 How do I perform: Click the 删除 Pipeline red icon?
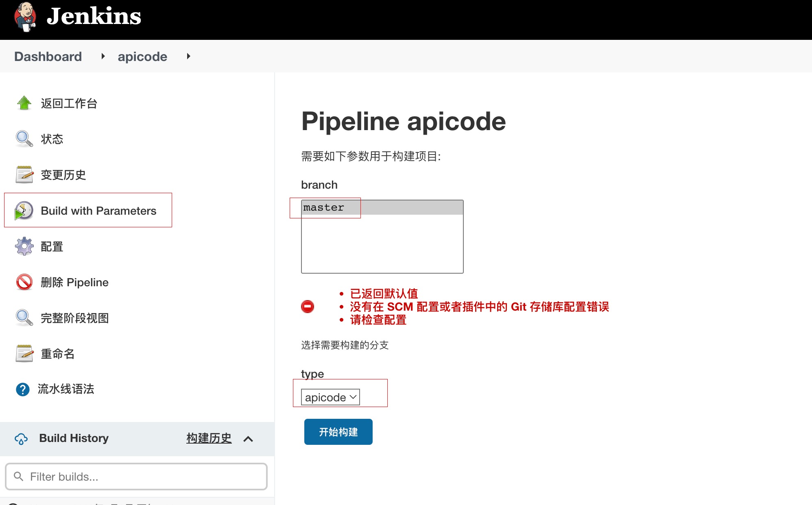pyautogui.click(x=24, y=282)
